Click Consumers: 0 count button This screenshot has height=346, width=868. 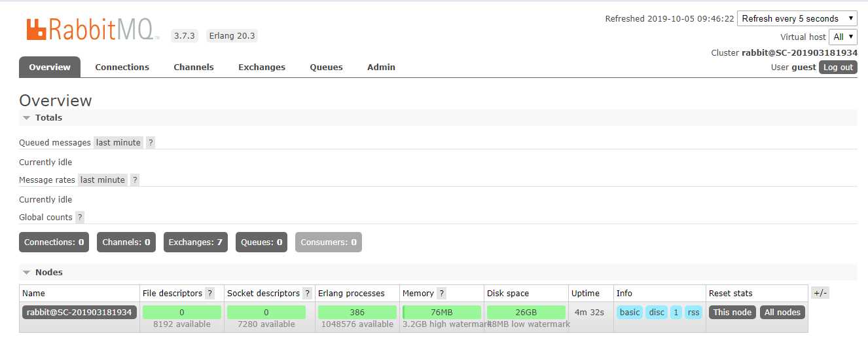[x=329, y=242]
